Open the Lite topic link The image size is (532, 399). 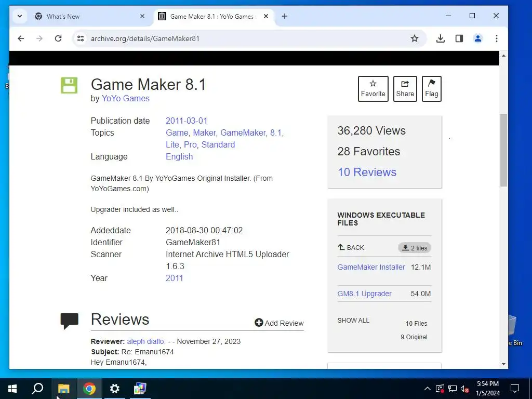[x=172, y=144]
